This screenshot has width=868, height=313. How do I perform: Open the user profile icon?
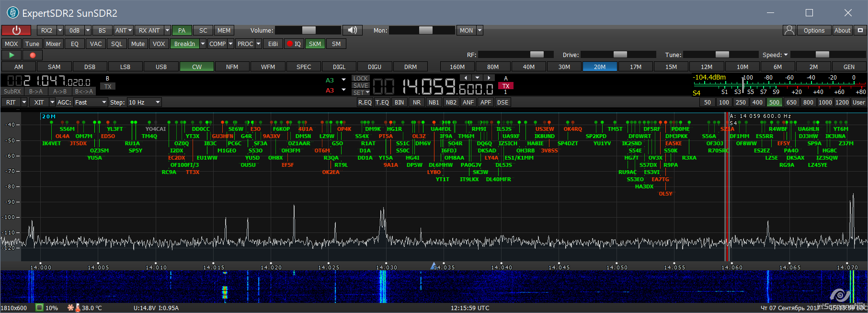(789, 30)
